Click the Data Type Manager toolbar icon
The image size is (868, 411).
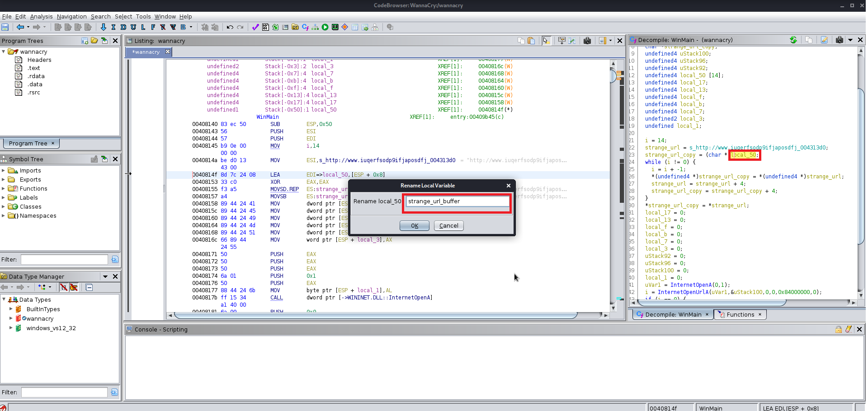pyautogui.click(x=295, y=27)
